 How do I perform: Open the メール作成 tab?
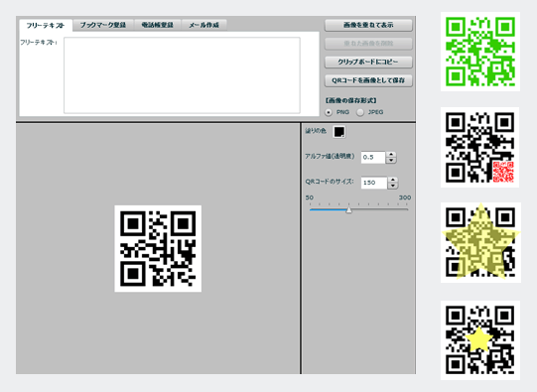point(204,25)
